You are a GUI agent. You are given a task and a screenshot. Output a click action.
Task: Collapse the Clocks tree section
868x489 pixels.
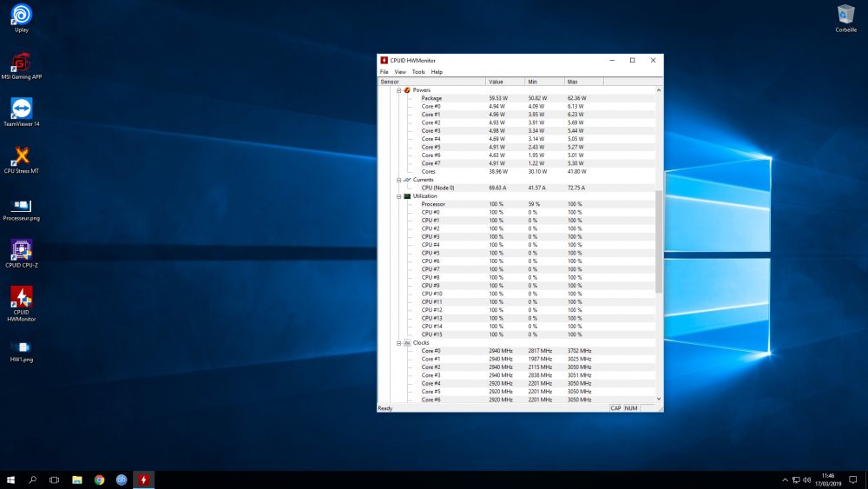point(398,343)
